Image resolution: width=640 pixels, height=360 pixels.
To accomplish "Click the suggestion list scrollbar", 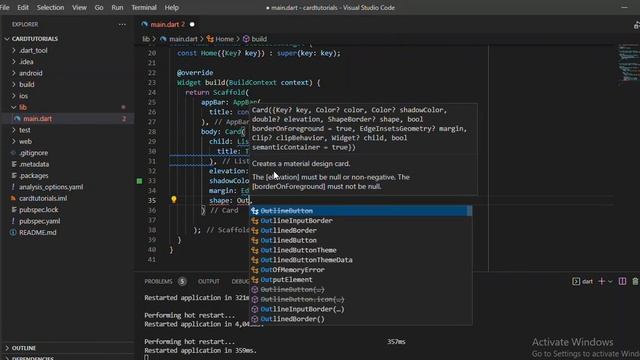I will pyautogui.click(x=469, y=211).
